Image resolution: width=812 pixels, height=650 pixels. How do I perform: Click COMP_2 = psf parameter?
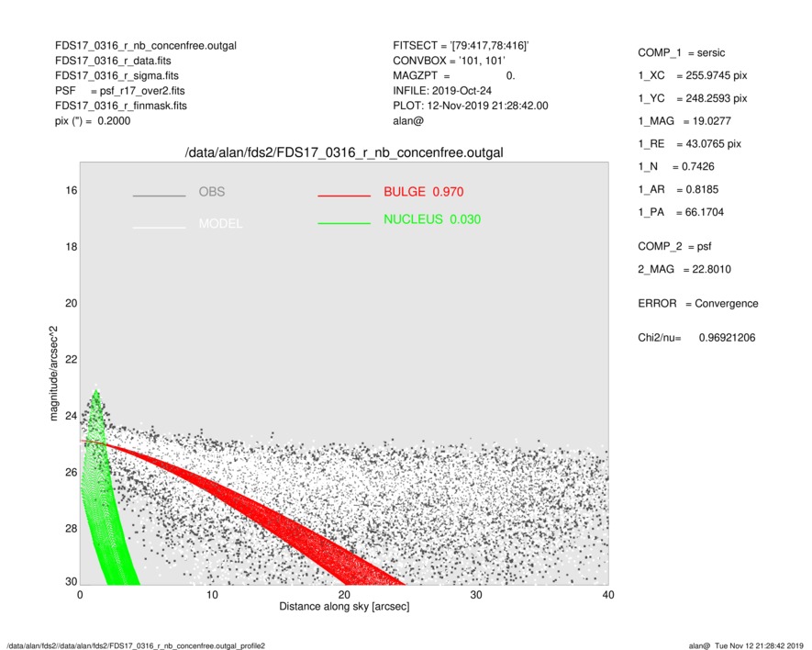tap(674, 247)
